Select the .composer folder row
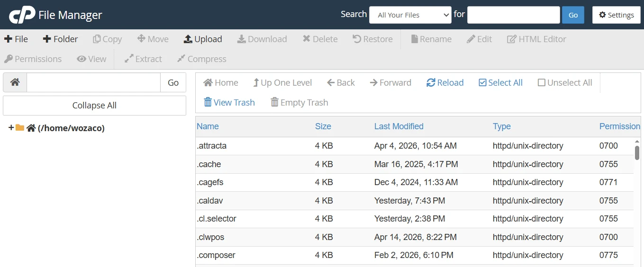This screenshot has height=267, width=644. tap(415, 255)
